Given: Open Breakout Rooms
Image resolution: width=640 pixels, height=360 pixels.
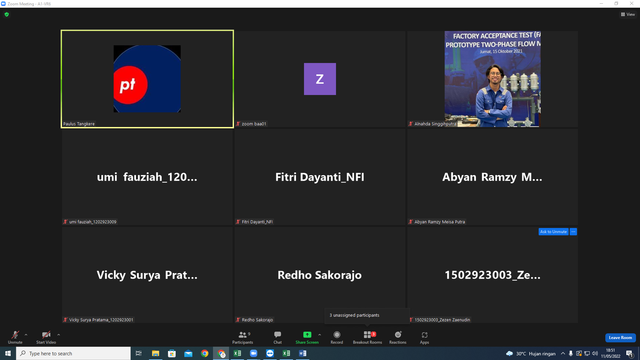Looking at the screenshot, I should (367, 337).
